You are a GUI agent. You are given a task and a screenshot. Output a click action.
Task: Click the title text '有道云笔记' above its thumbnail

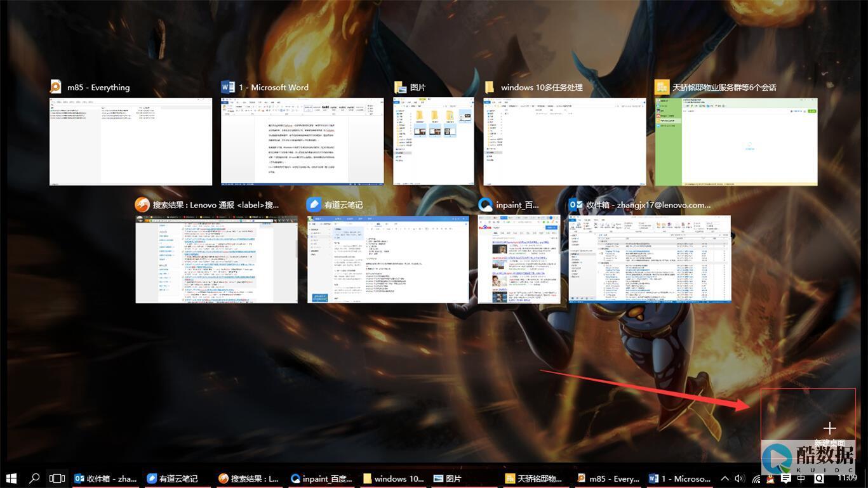click(344, 204)
